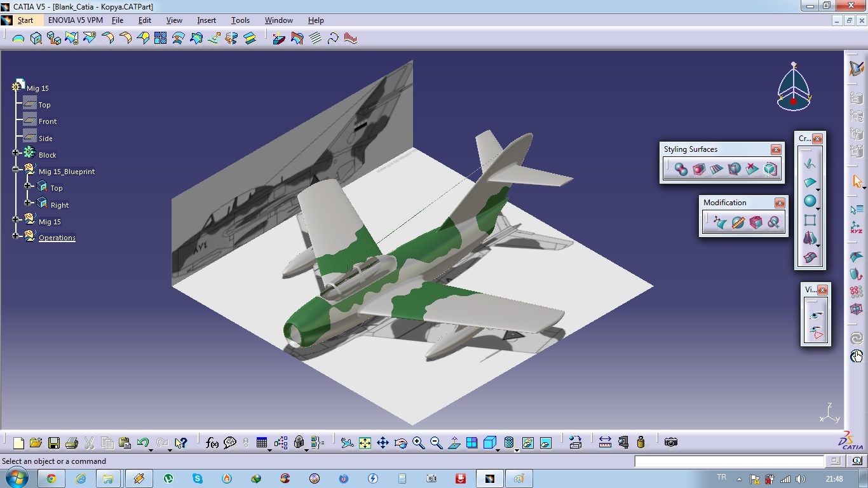
Task: Close the Modification toolbar
Action: [x=780, y=203]
